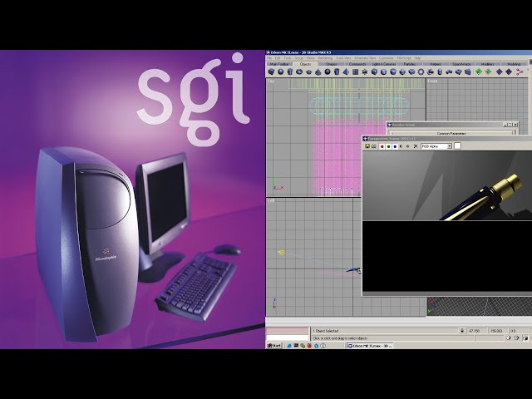Viewport: 532px width, 399px height.
Task: Select the Teapot primitive icon
Action: 308,71
